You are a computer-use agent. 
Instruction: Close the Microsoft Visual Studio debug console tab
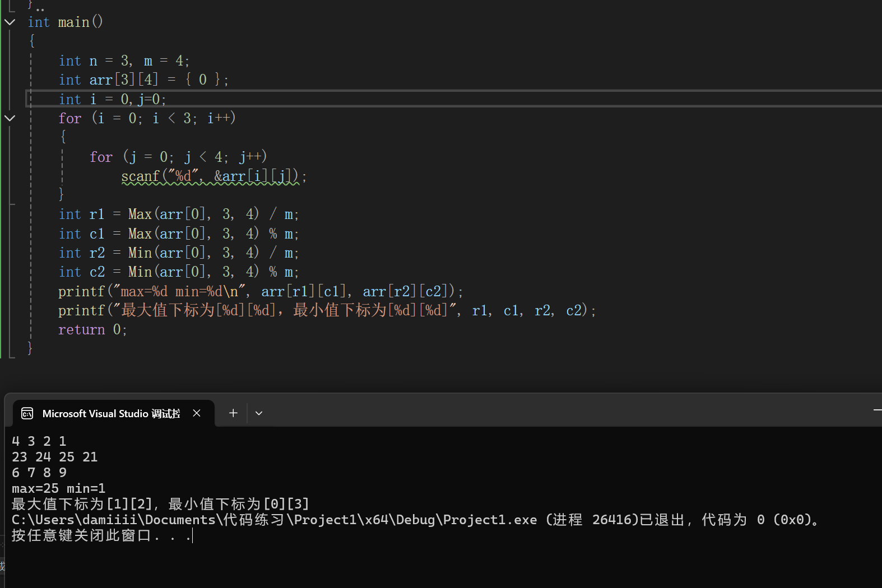click(x=197, y=413)
